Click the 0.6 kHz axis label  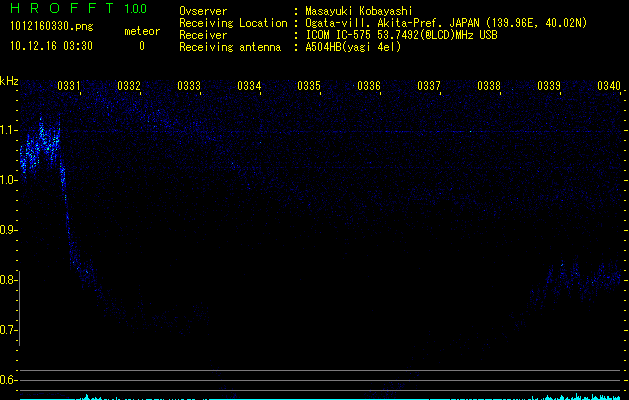pyautogui.click(x=7, y=380)
